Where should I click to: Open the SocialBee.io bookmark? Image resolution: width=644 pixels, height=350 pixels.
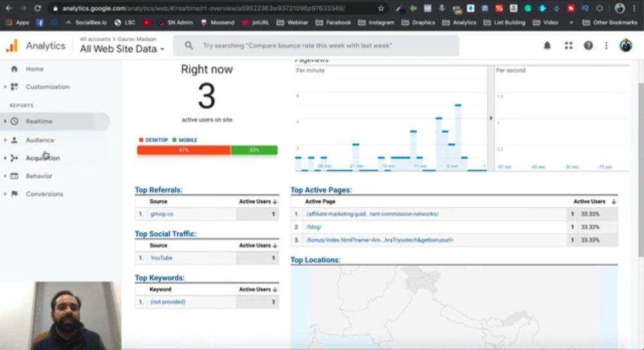coord(86,23)
